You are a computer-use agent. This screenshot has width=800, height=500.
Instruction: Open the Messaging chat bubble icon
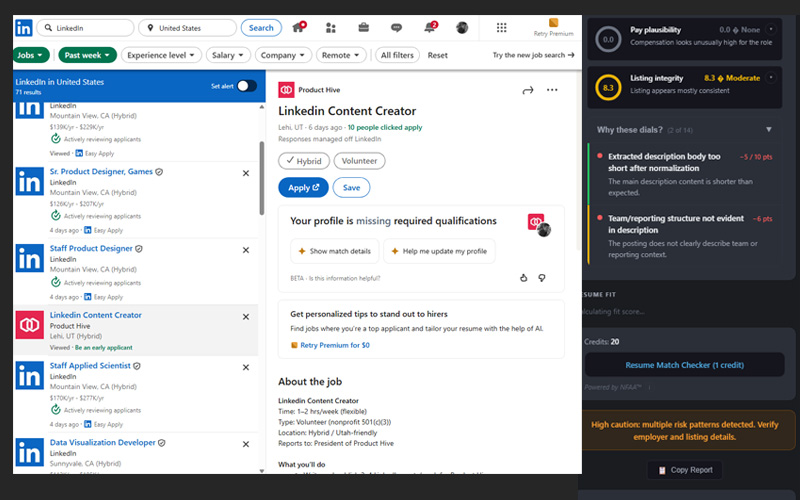396,28
